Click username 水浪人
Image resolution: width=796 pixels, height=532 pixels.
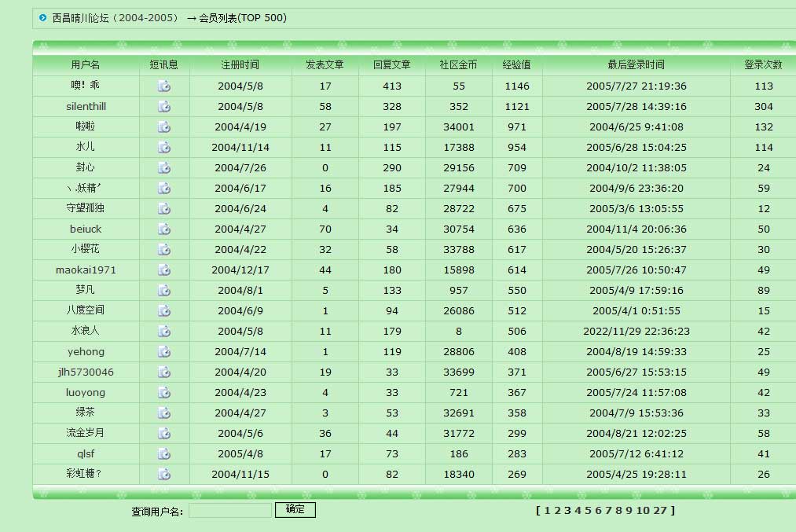[86, 331]
